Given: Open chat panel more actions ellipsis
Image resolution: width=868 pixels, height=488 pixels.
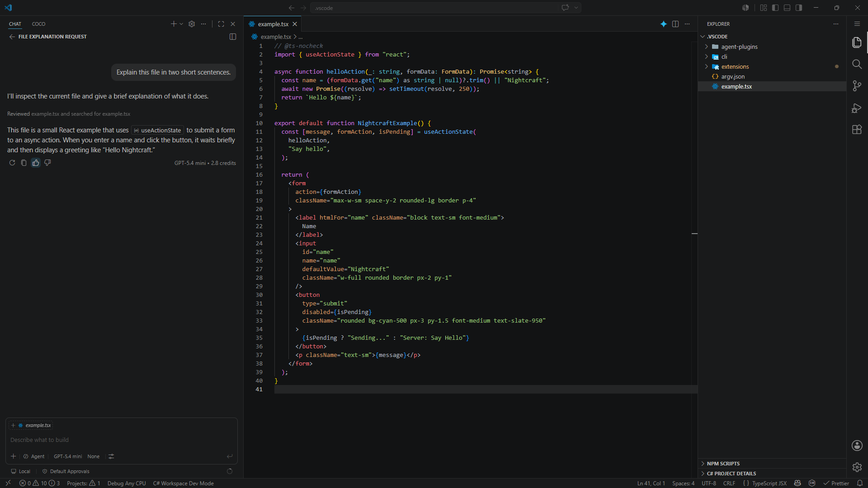Looking at the screenshot, I should tap(203, 24).
